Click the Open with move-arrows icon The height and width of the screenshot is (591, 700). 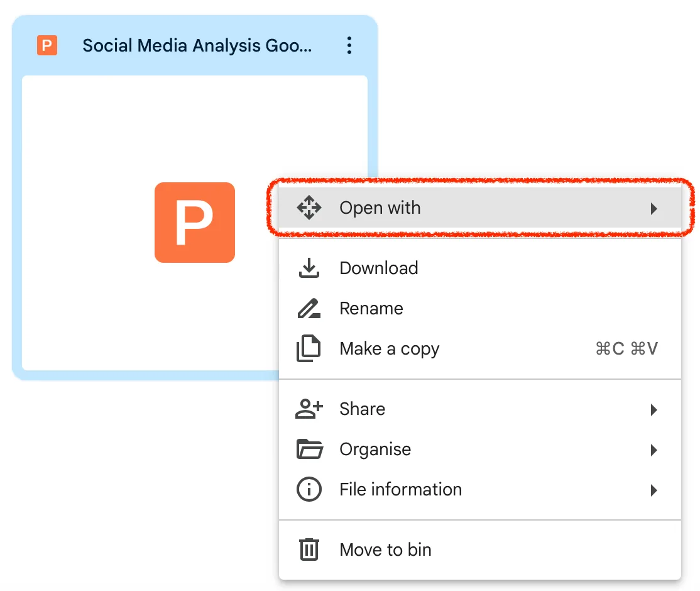(x=309, y=207)
